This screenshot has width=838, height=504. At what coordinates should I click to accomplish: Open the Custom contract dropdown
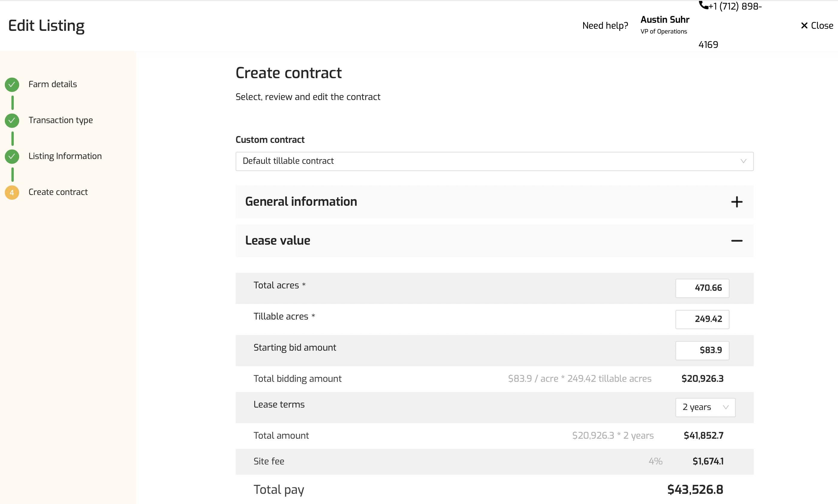(494, 161)
